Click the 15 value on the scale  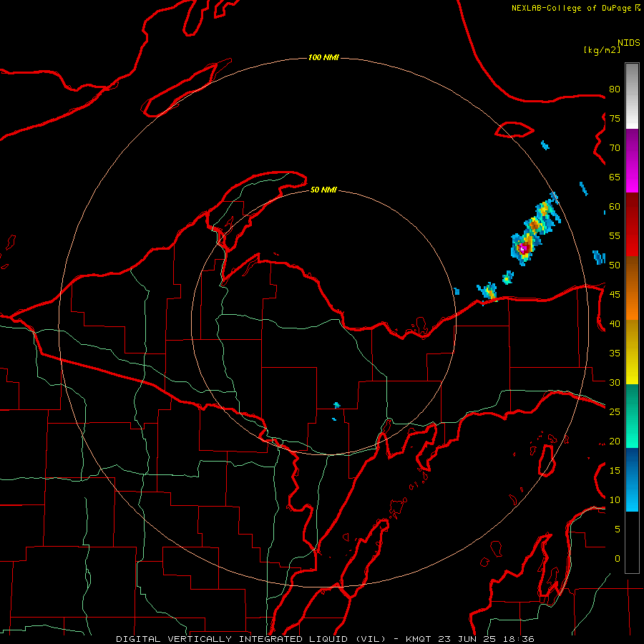coord(615,471)
